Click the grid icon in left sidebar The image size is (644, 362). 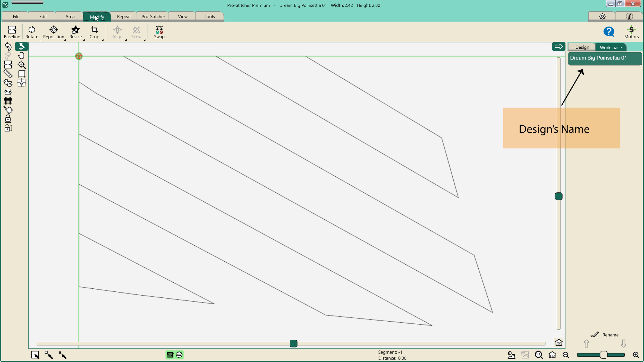tap(8, 101)
